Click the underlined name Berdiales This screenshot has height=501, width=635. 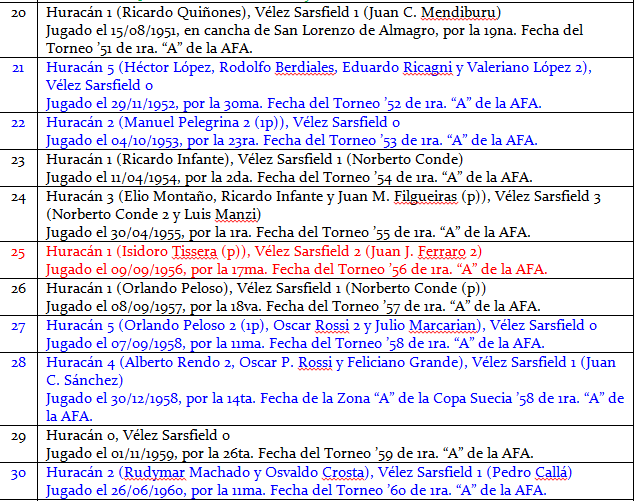point(305,67)
